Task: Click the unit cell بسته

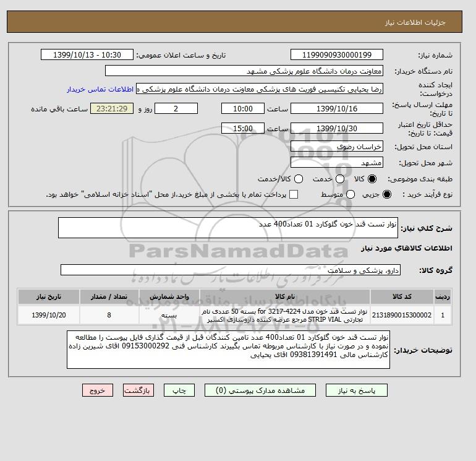Action: coord(169,315)
